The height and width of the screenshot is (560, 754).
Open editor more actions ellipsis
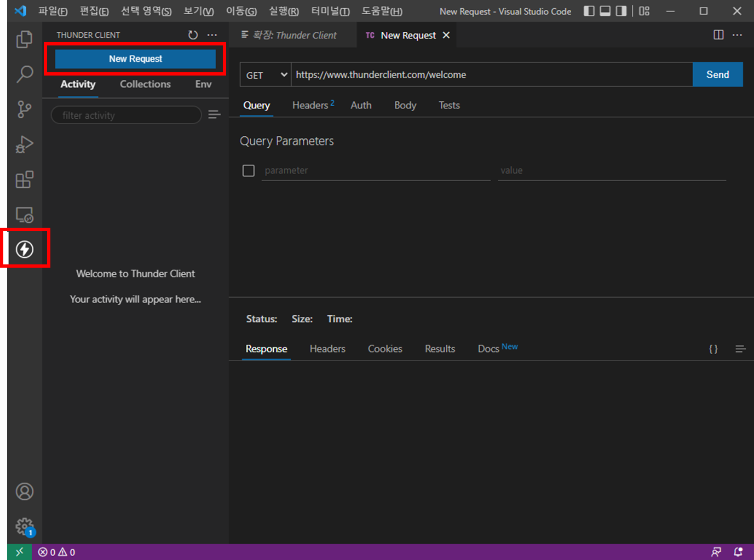click(738, 35)
